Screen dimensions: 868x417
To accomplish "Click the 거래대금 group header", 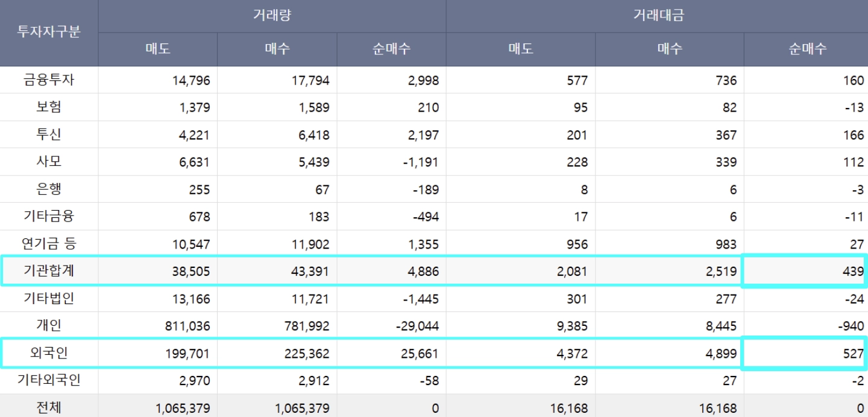I will tap(658, 16).
